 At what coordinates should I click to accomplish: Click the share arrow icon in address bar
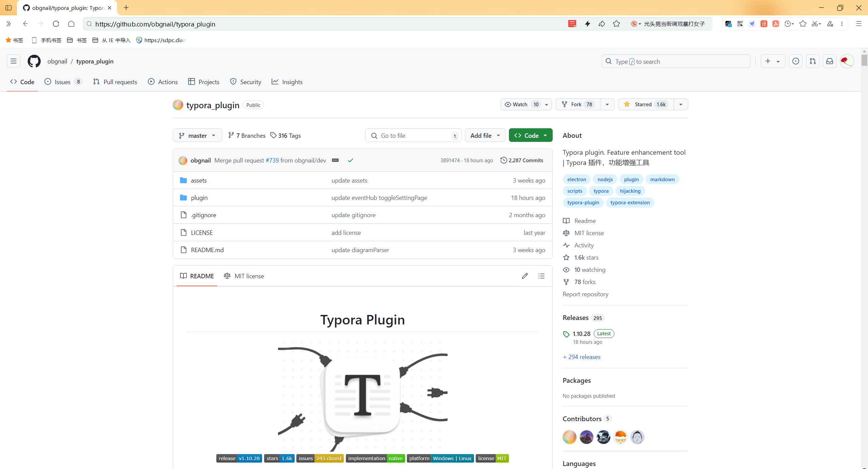pos(602,24)
